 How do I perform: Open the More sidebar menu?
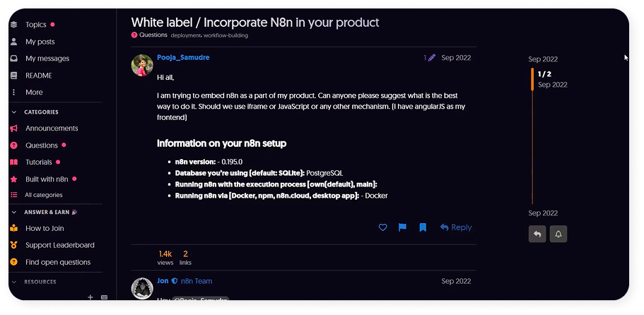(34, 93)
